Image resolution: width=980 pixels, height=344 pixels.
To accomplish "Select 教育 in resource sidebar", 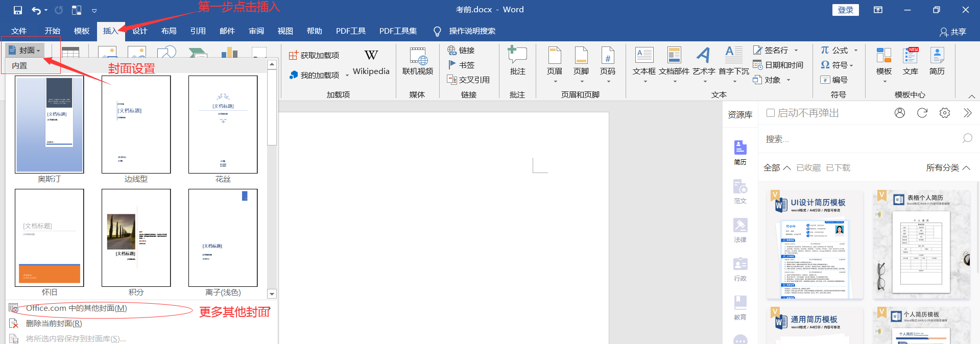I will 740,308.
